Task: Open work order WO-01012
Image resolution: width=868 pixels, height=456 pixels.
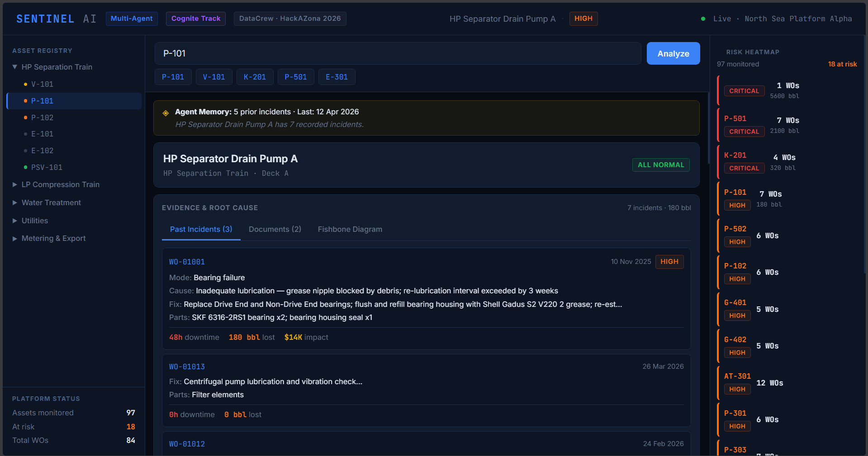Action: point(187,444)
